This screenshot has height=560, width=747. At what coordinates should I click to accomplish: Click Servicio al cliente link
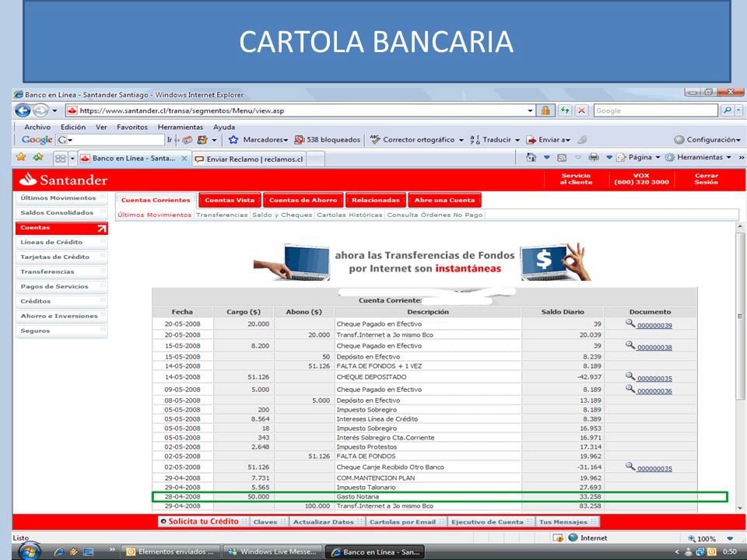click(576, 179)
